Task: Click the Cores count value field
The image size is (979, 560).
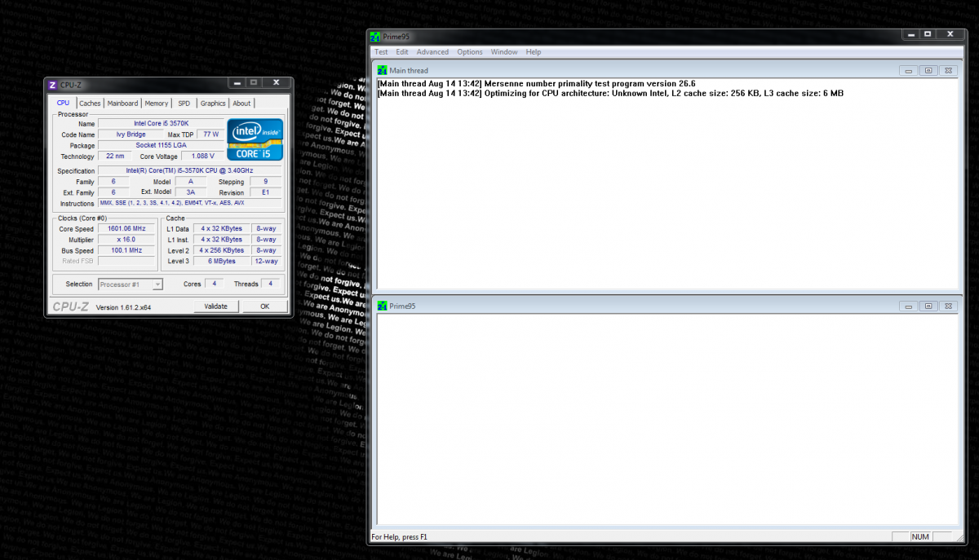Action: [x=215, y=284]
